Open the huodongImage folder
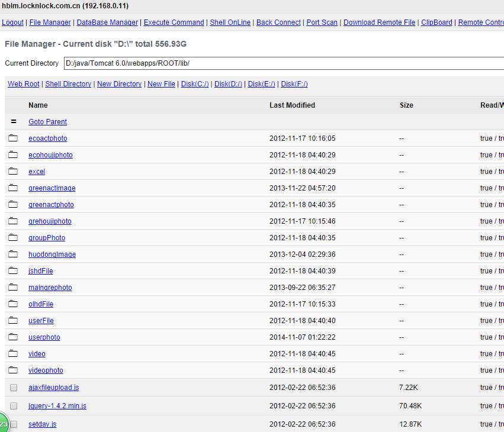This screenshot has width=504, height=432. [52, 254]
